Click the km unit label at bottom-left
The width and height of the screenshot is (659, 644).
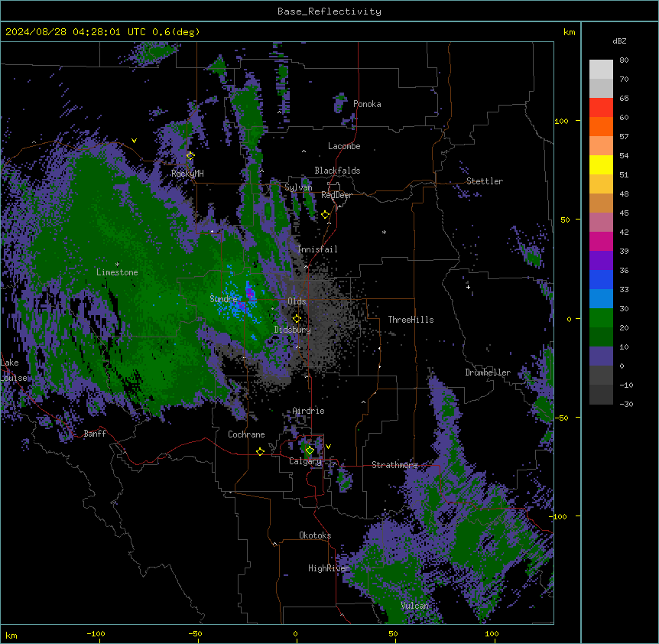(x=11, y=635)
